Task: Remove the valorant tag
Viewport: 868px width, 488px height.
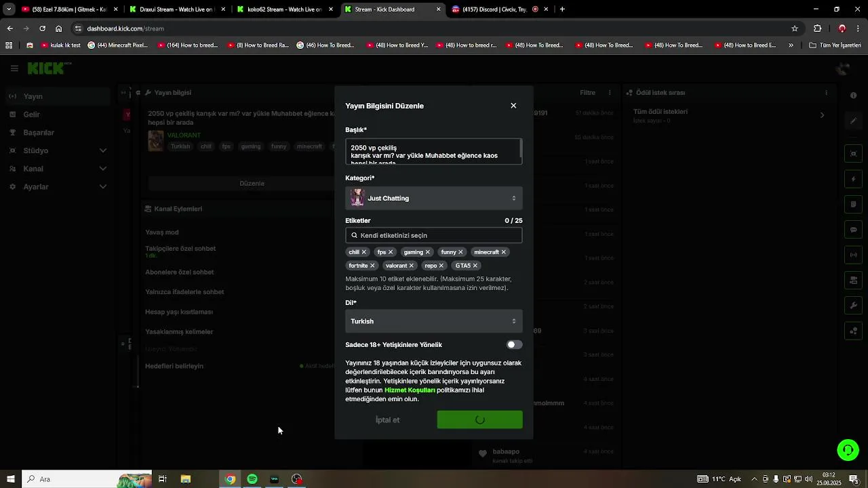Action: pos(412,266)
